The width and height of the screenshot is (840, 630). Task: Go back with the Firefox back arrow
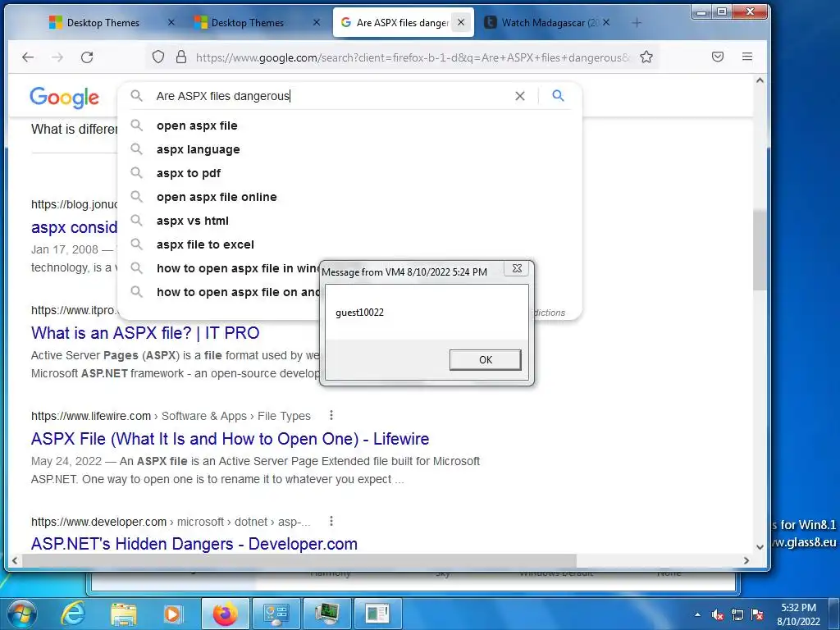[28, 57]
